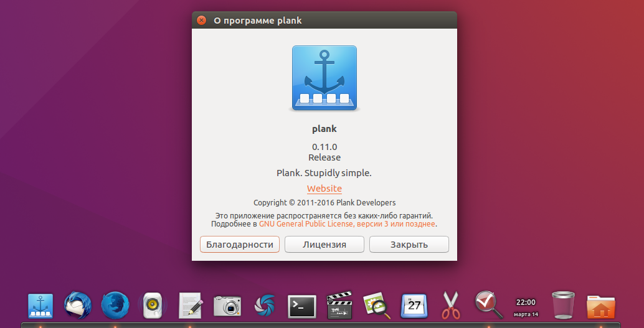Screen dimensions: 644x328
Task: Open the Home folder in dock
Action: [x=600, y=307]
